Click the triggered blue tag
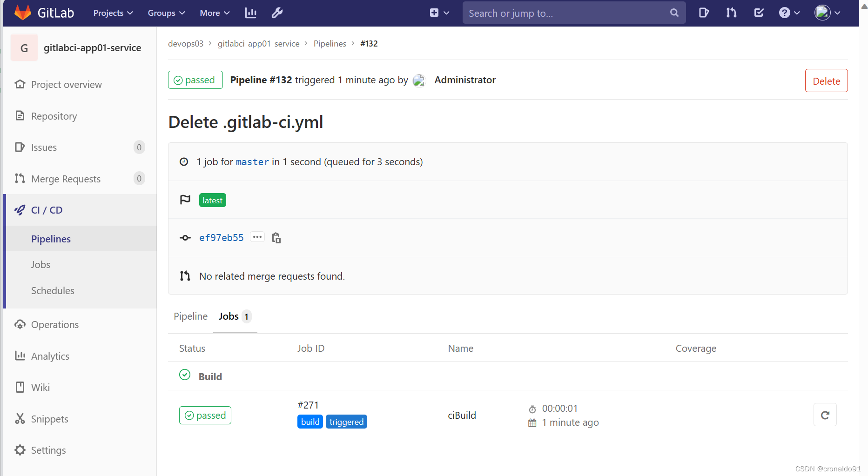868x476 pixels. tap(347, 422)
